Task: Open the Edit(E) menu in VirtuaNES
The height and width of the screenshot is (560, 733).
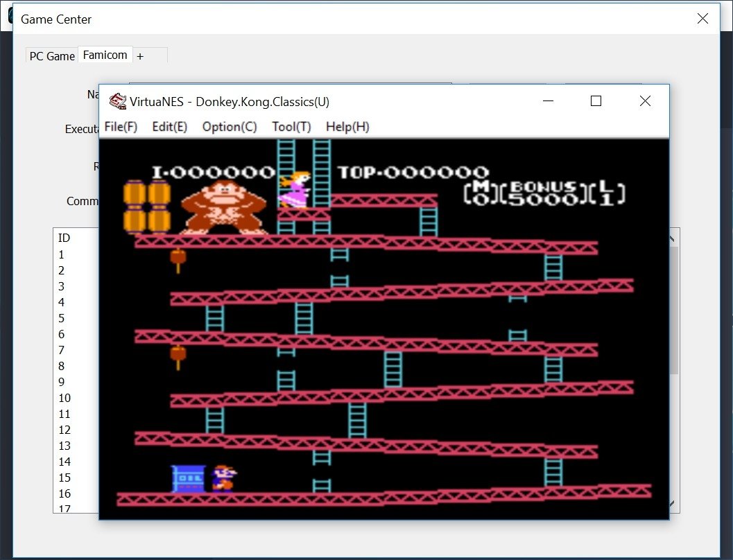Action: click(x=170, y=127)
